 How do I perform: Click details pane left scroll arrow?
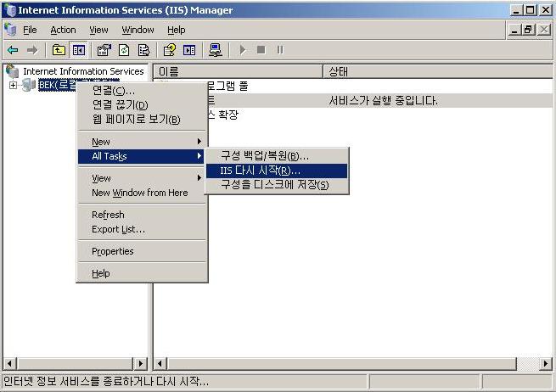160,363
